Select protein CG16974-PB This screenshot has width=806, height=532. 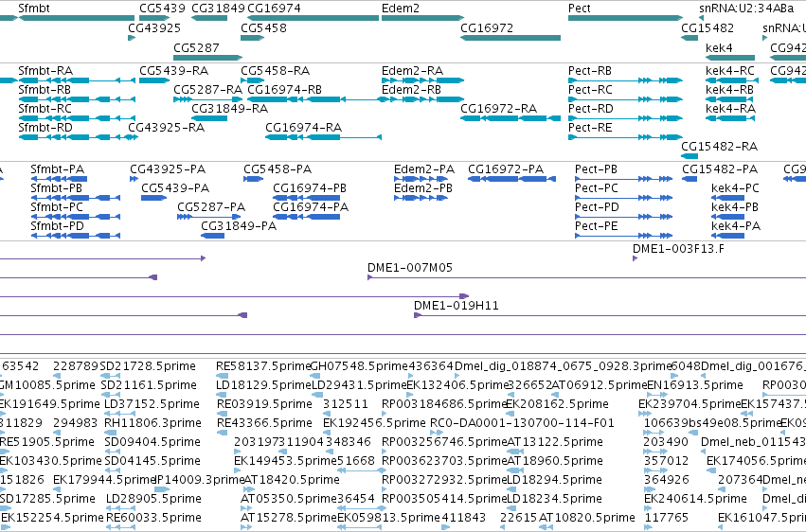(x=306, y=198)
